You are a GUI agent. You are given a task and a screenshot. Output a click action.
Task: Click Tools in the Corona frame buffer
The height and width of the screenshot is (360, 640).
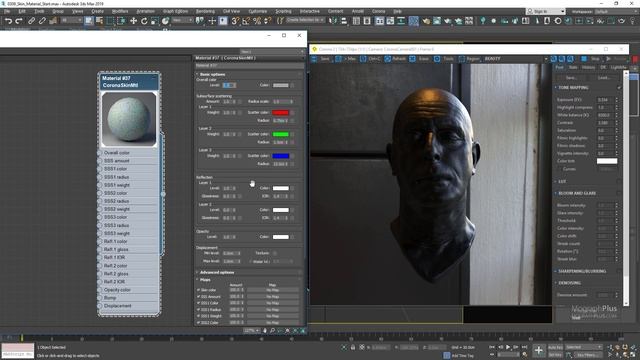[x=444, y=59]
